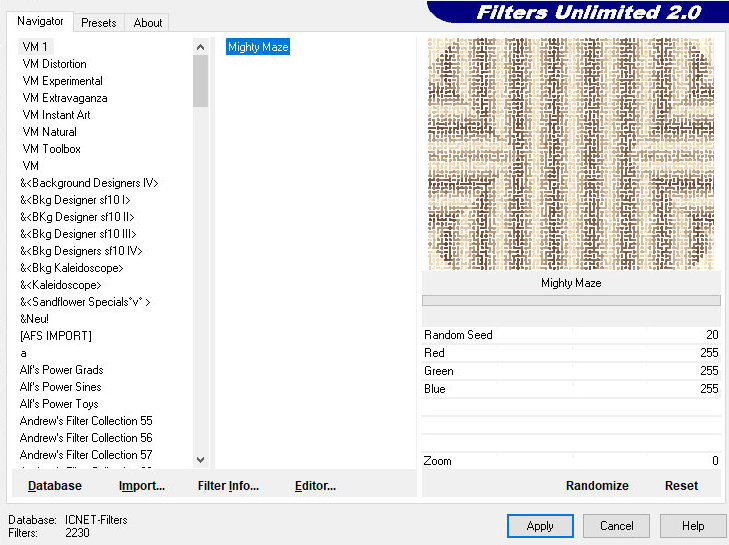Open the Filter Info dialog
This screenshot has height=545, width=729.
click(x=228, y=486)
